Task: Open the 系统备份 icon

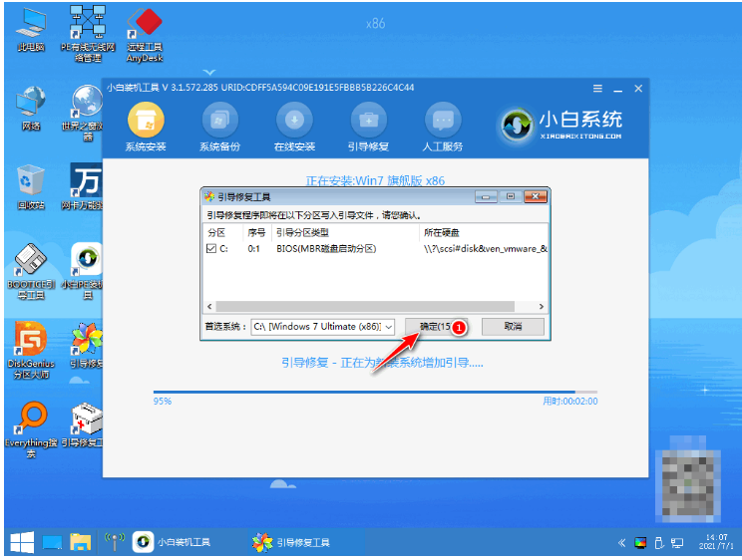Action: click(219, 122)
